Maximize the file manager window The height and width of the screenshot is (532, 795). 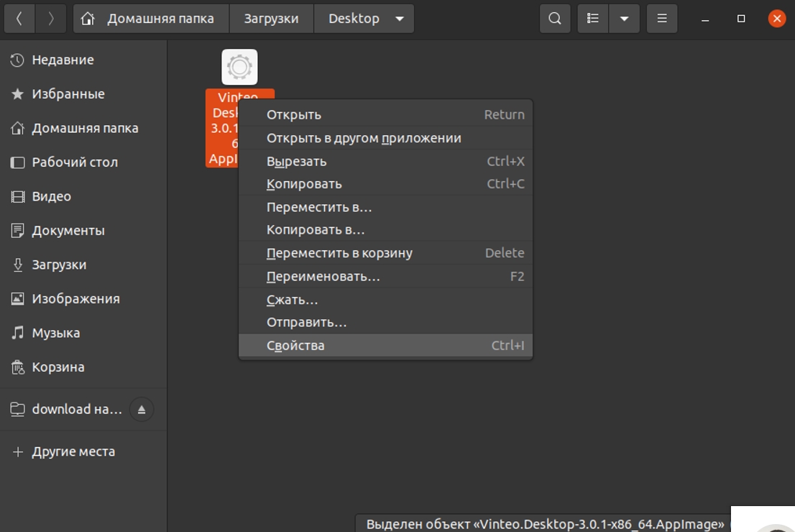[x=741, y=19]
